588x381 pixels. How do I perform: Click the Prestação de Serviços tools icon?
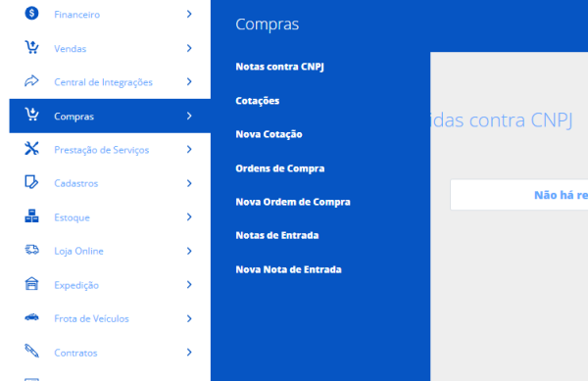(x=32, y=149)
